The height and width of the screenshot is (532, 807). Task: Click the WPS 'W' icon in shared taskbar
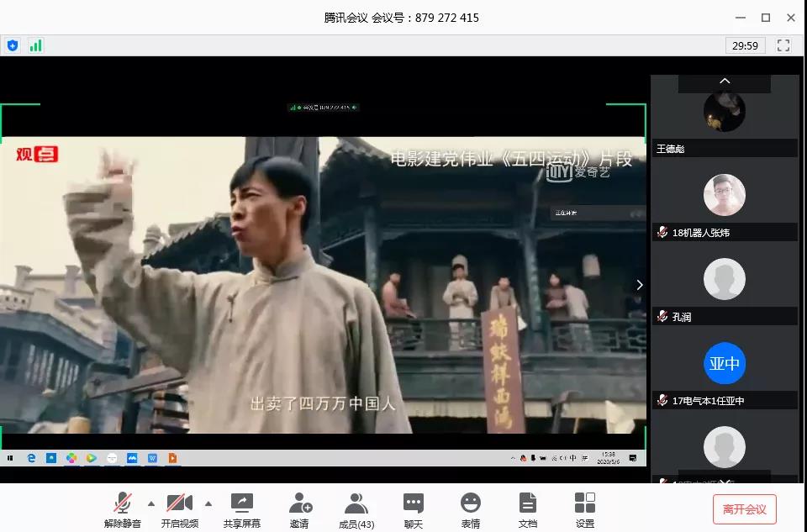pos(152,458)
